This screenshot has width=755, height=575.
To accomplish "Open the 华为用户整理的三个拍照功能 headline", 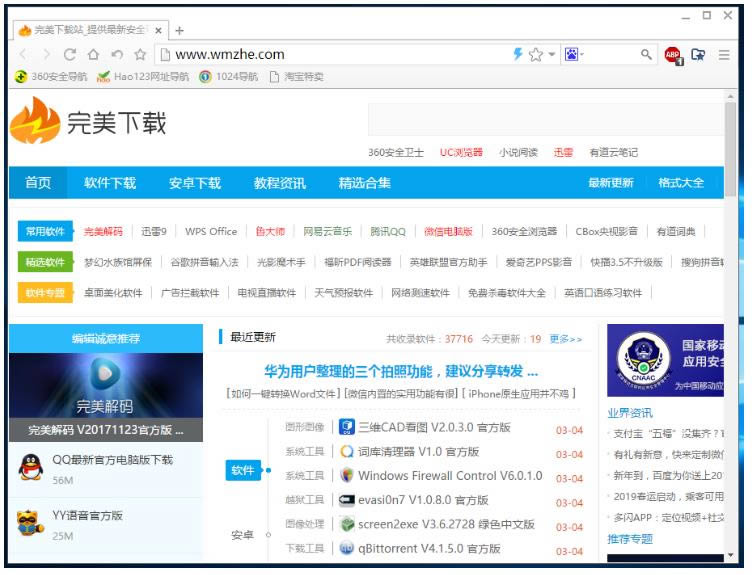I will [401, 371].
